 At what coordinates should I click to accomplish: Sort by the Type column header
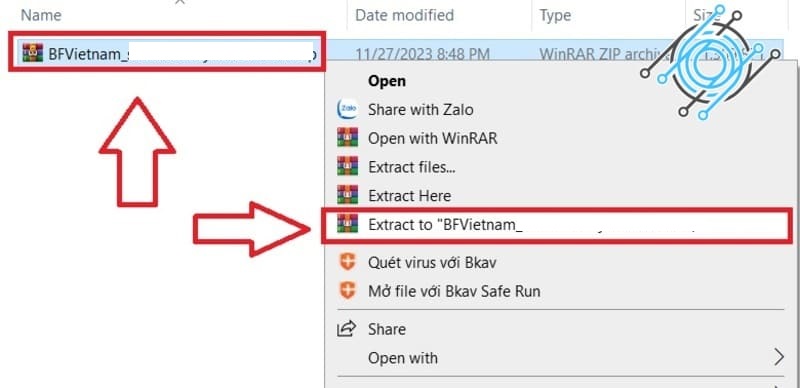tap(555, 15)
